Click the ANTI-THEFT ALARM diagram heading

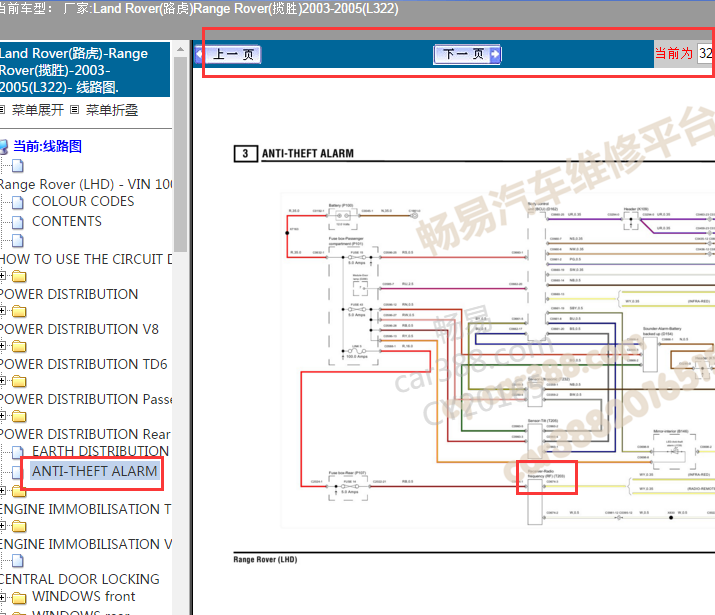tap(308, 154)
